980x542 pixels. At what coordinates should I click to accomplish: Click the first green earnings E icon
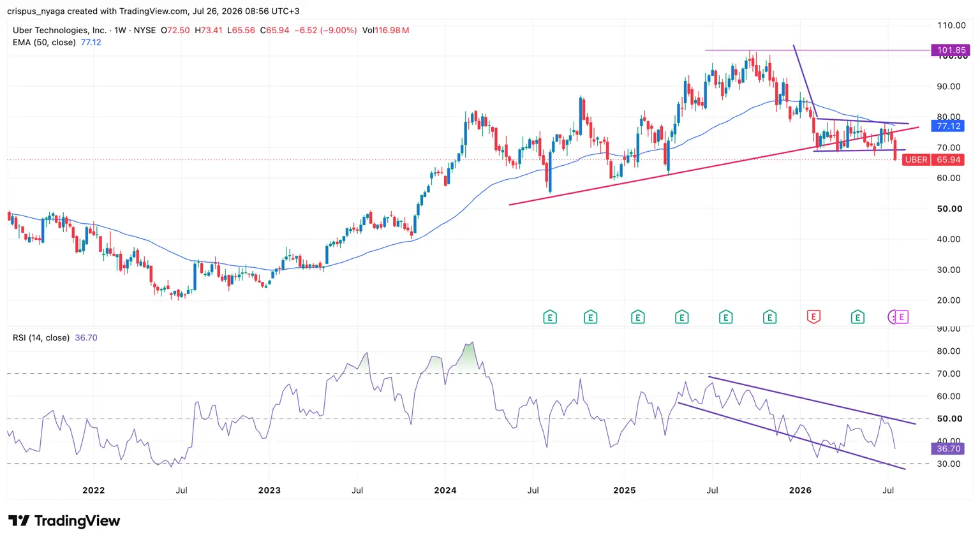pyautogui.click(x=550, y=317)
